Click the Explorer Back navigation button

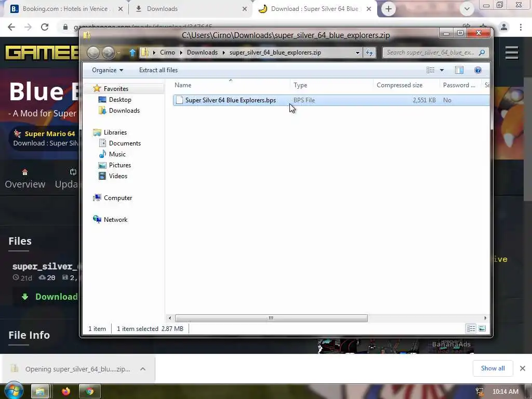click(x=94, y=52)
